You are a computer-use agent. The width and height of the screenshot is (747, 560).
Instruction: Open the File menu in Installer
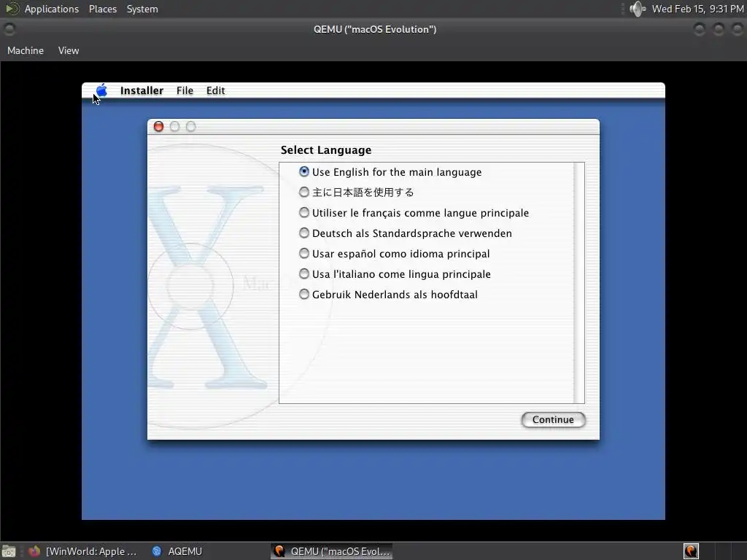click(x=185, y=90)
